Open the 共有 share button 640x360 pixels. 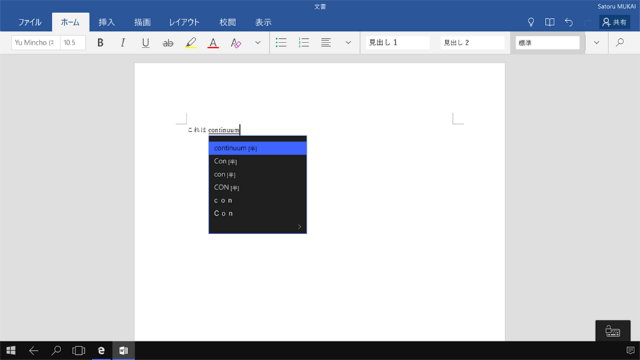coord(615,22)
